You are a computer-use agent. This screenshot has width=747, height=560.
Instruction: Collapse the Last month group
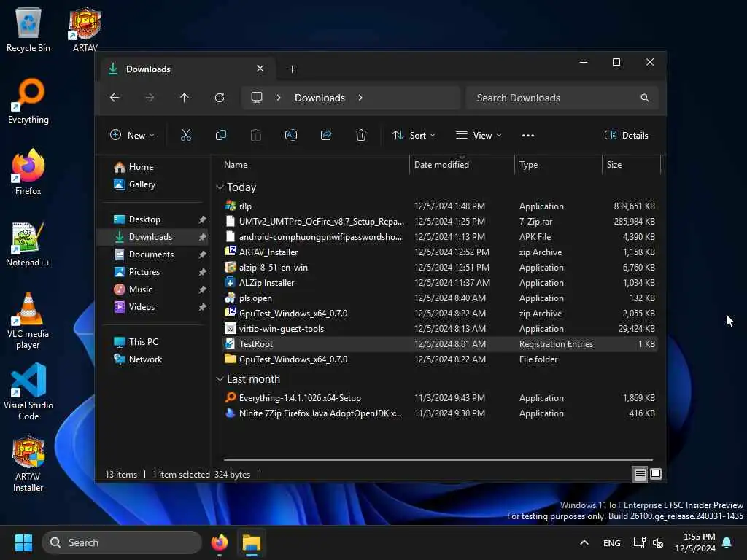point(220,379)
